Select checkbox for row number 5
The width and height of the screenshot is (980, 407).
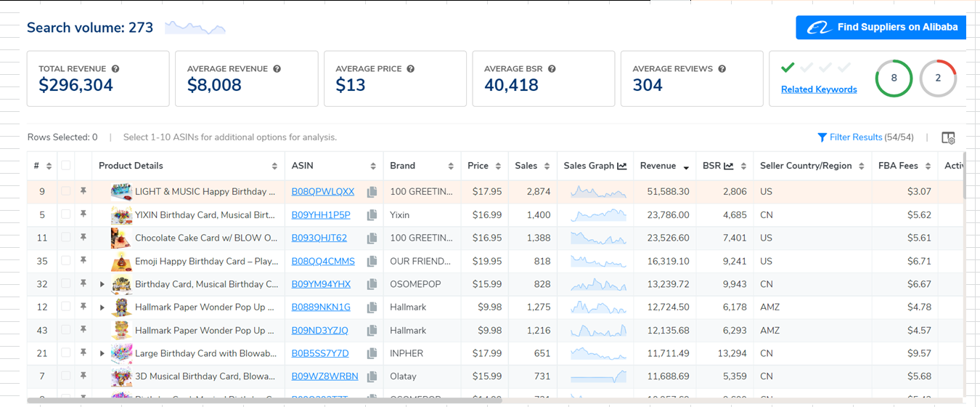(x=66, y=214)
